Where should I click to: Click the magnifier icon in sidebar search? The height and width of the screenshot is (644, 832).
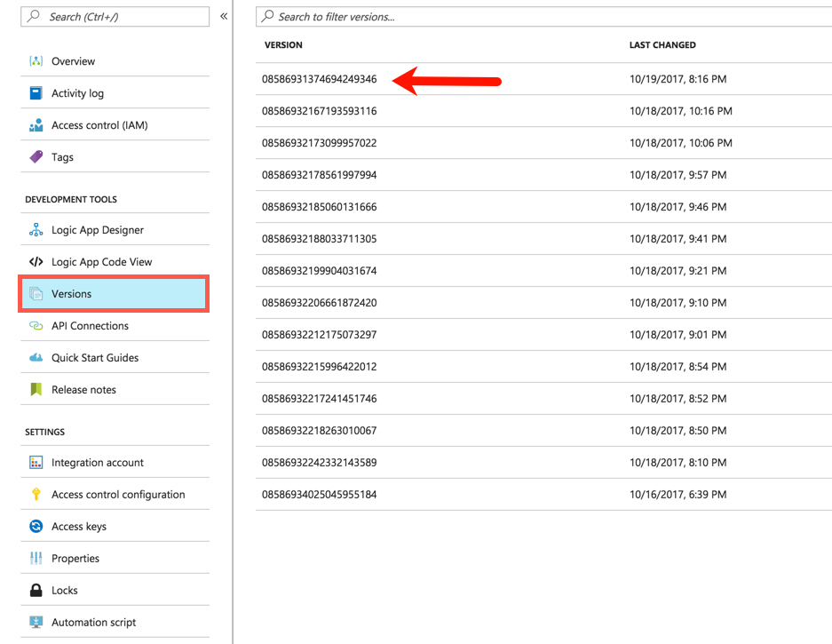click(34, 16)
